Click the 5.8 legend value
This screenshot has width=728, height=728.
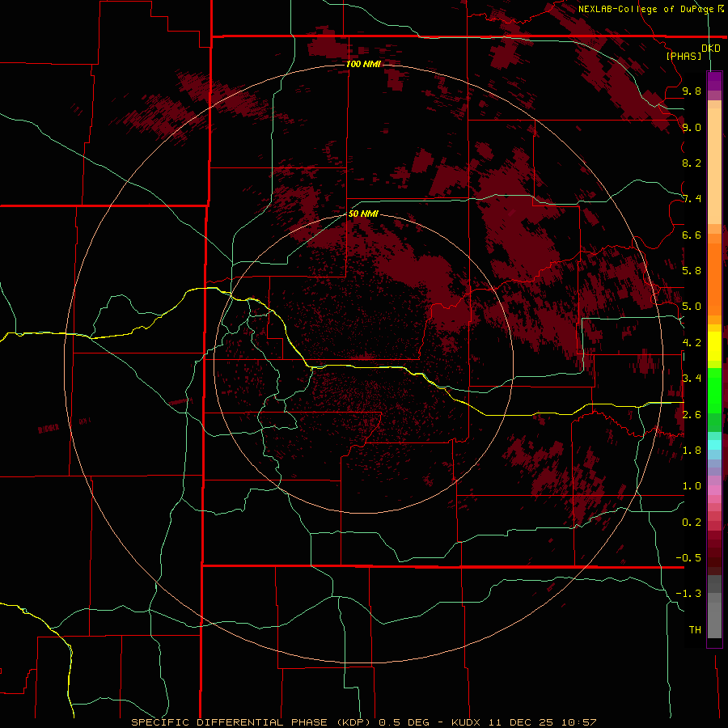tap(692, 271)
